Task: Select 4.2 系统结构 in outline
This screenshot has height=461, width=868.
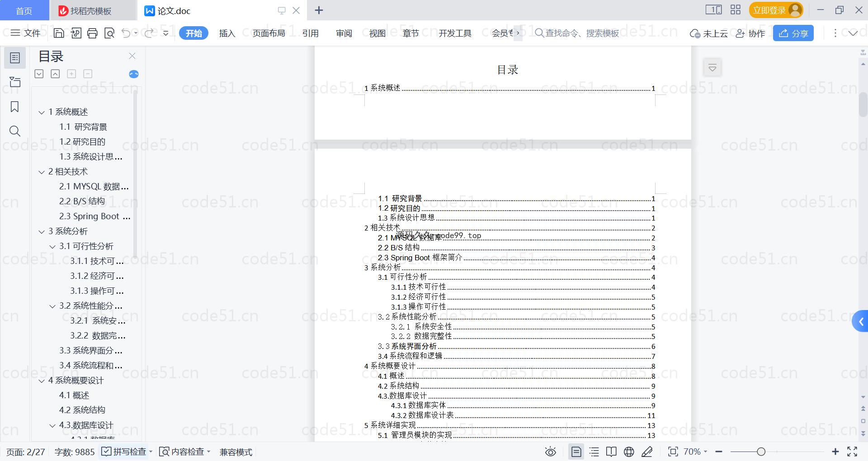Action: click(x=82, y=410)
